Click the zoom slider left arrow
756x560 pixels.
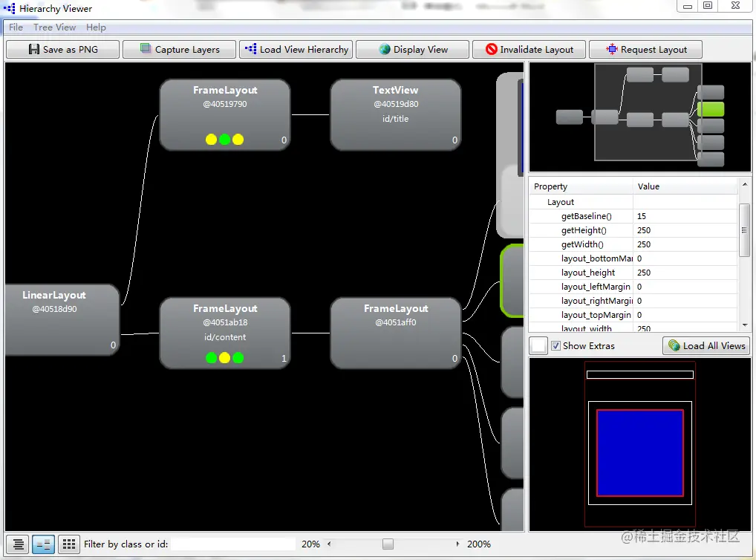tap(329, 544)
